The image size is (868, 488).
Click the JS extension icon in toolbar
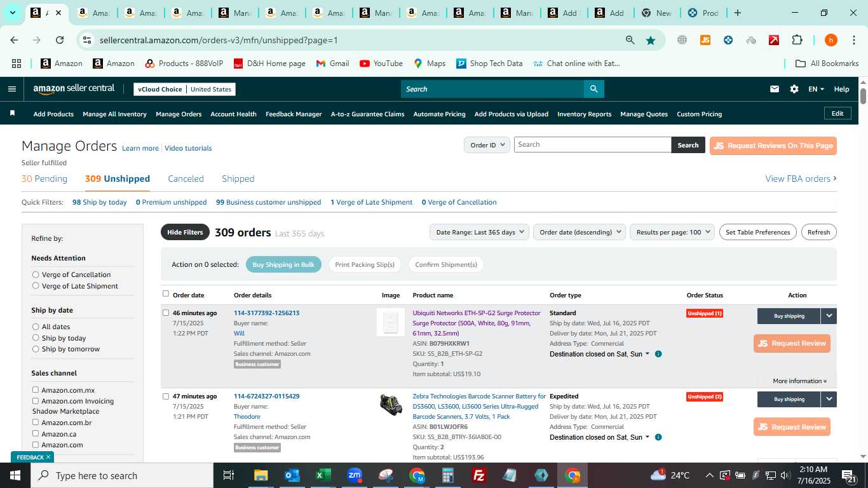pyautogui.click(x=705, y=40)
